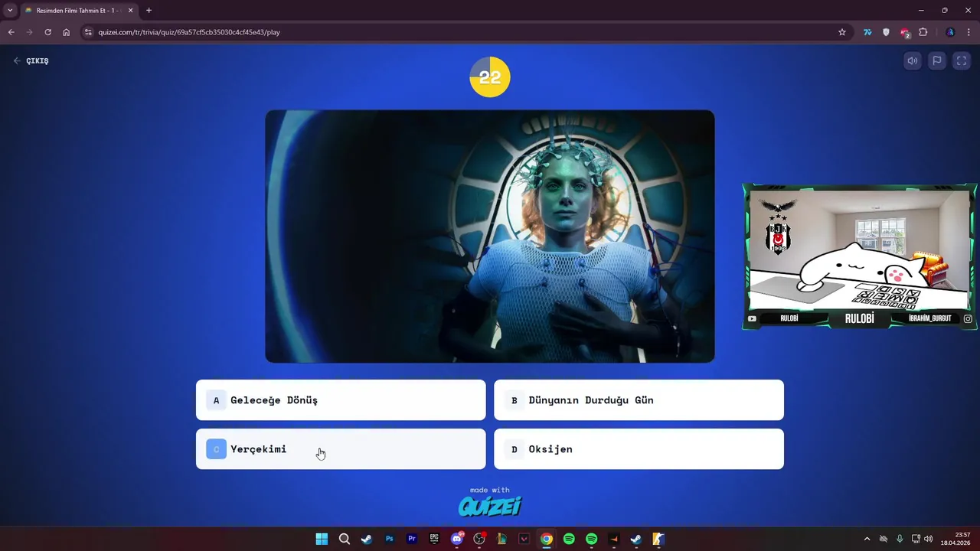The height and width of the screenshot is (551, 980).
Task: Open site information icon in address bar
Action: point(88,32)
